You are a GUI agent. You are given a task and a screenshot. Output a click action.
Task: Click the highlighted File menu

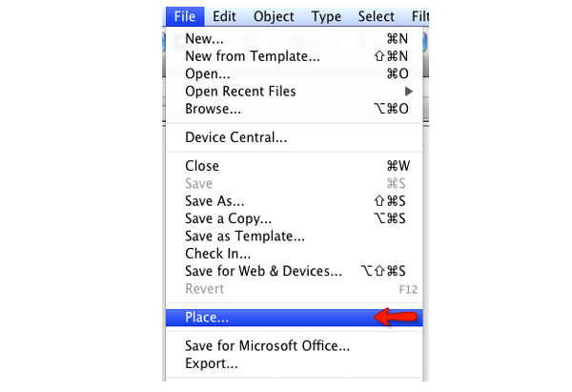[x=184, y=16]
